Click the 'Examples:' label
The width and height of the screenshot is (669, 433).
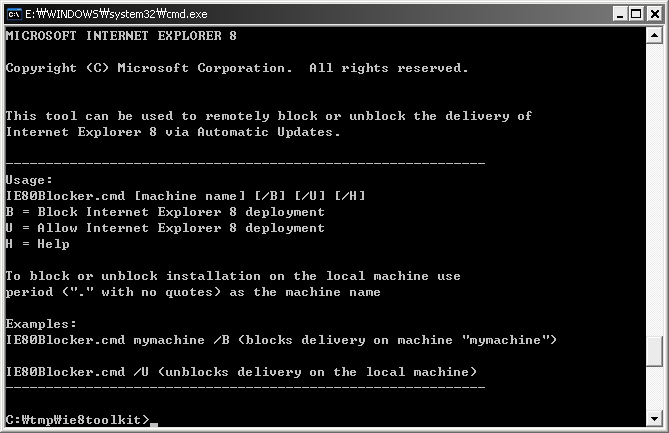coord(41,324)
